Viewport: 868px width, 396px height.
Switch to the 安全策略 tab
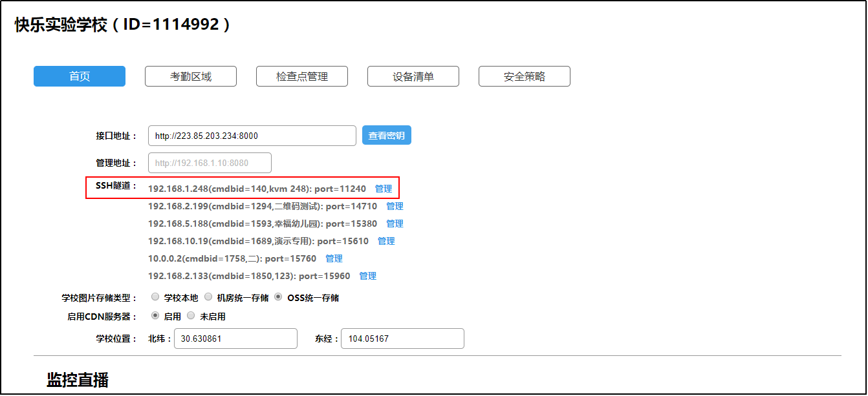click(x=525, y=76)
